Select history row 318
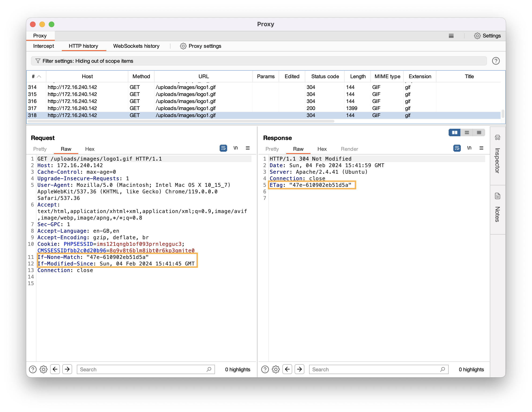The image size is (532, 412). (x=264, y=115)
